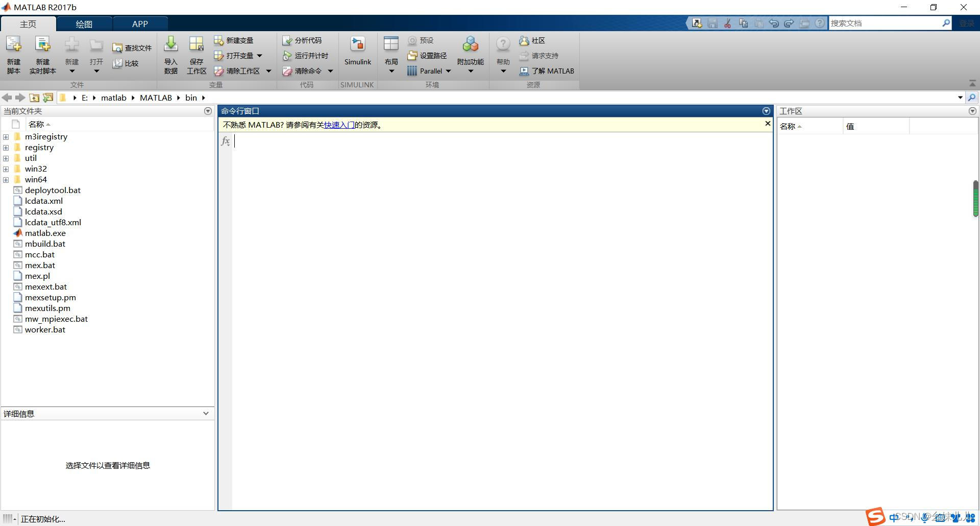980x526 pixels.
Task: Select mexsetup.pm in the file list
Action: click(x=50, y=298)
